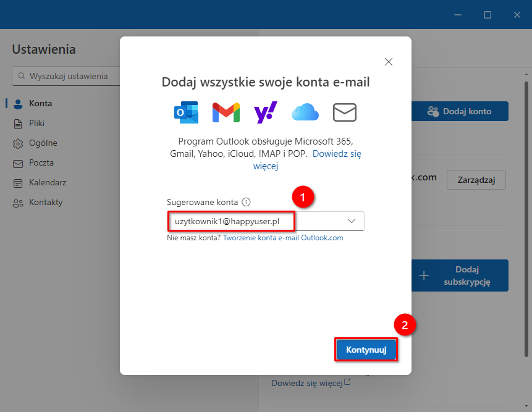Image resolution: width=532 pixels, height=412 pixels.
Task: Minimize the Outlook window
Action: point(458,15)
